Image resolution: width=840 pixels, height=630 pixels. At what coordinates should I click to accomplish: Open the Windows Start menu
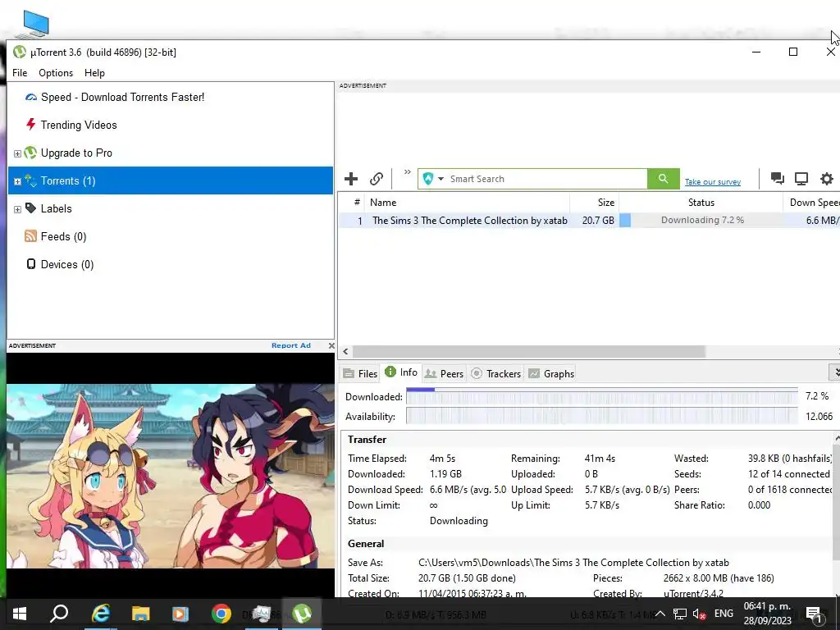point(20,614)
